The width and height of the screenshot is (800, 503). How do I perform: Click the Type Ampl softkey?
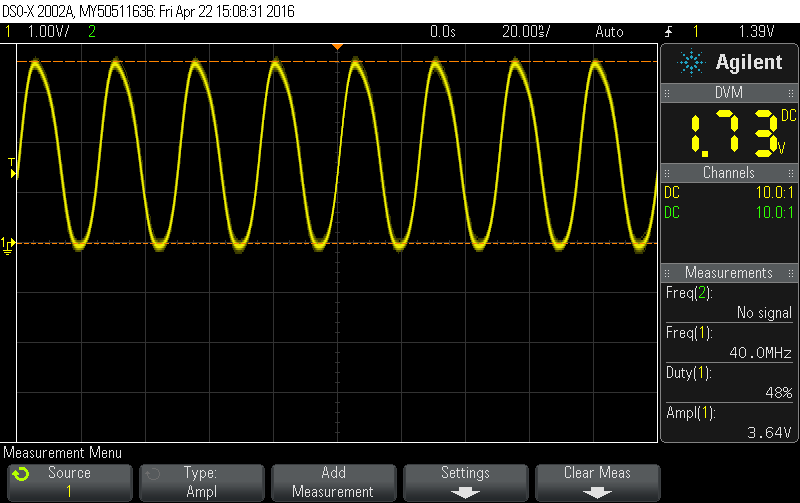point(202,483)
